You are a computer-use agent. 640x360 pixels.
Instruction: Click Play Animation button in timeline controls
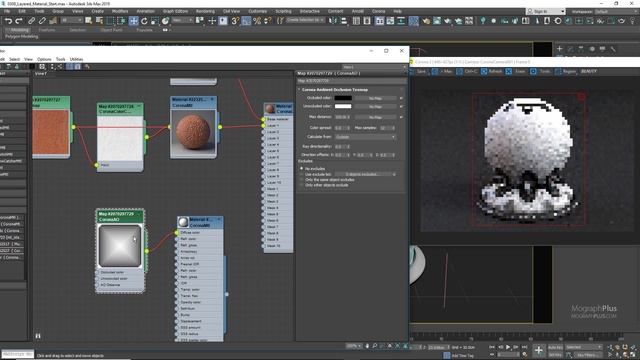(508, 347)
